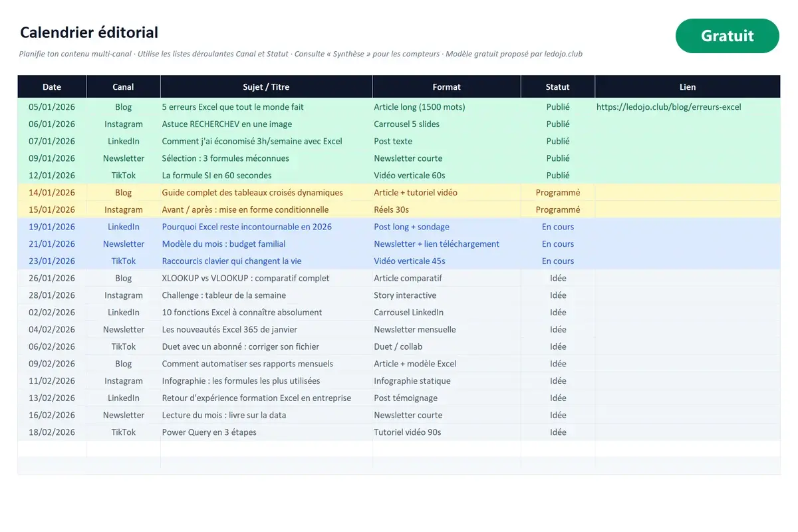
Task: Click the Sujet / Titre column header
Action: (266, 86)
